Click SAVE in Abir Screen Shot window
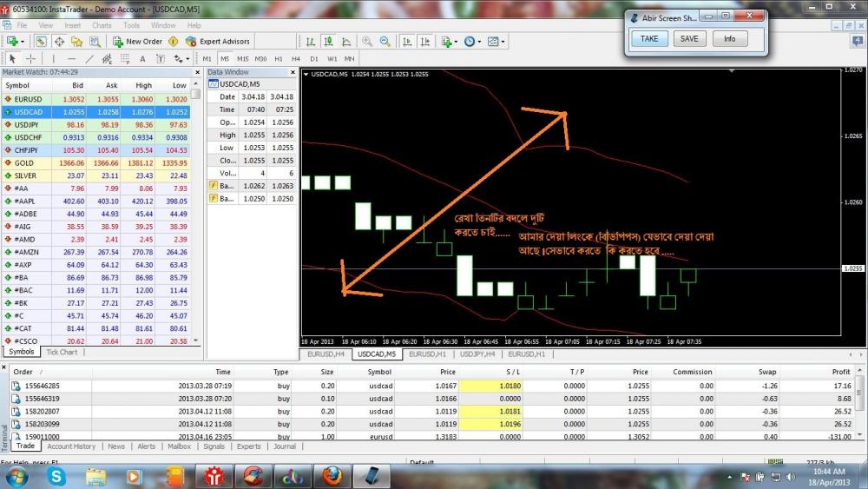The image size is (868, 489). [689, 39]
